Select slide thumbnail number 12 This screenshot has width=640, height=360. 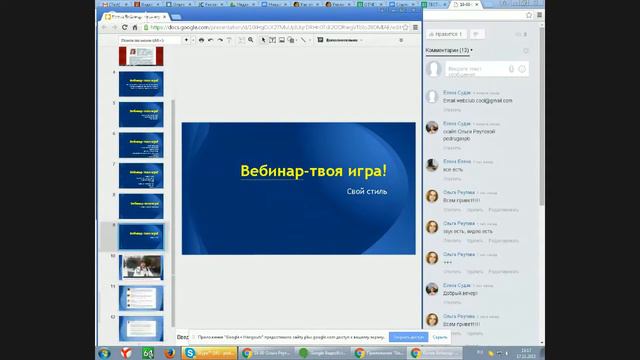[141, 329]
